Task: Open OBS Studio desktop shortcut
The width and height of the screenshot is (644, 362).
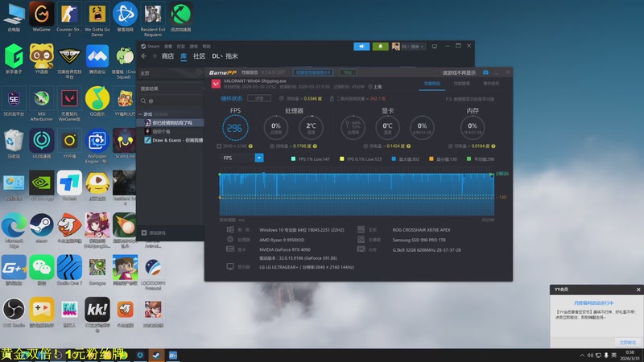Action: [x=14, y=312]
